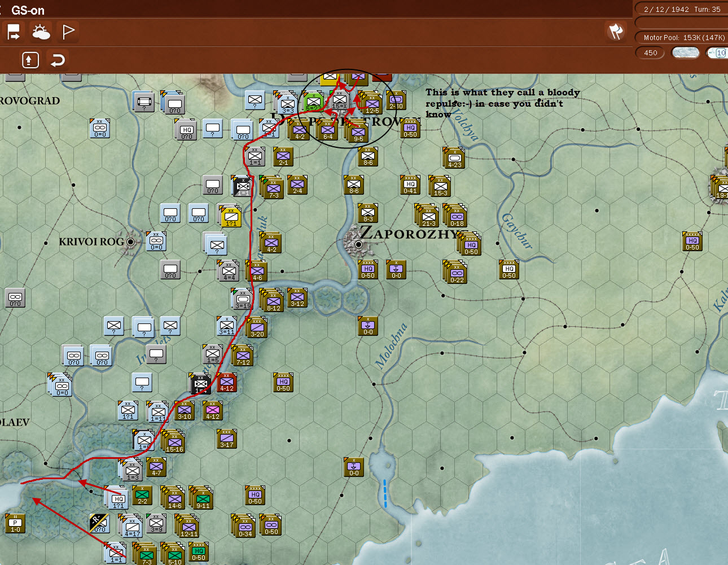The image size is (728, 565).
Task: Open the weather (sun and cloud) icon
Action: [41, 32]
